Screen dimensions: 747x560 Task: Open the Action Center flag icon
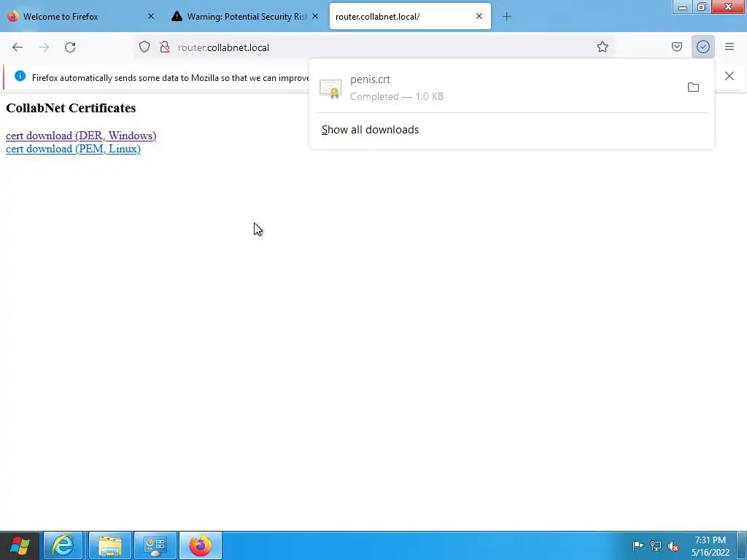[638, 545]
